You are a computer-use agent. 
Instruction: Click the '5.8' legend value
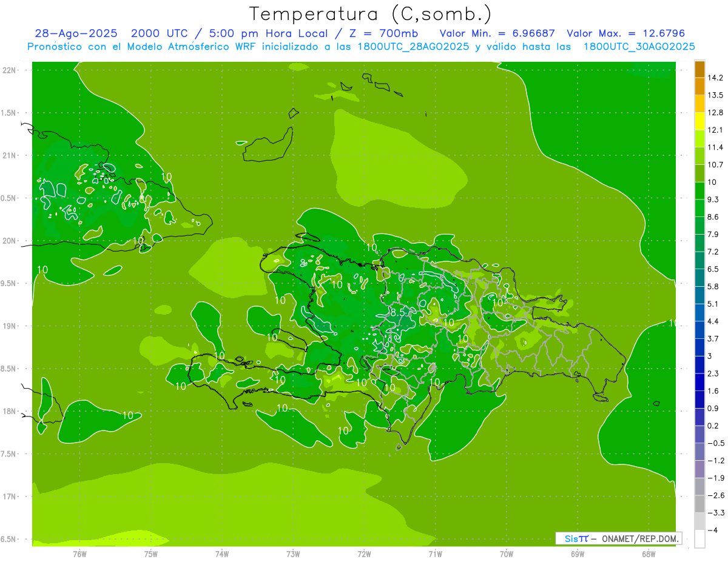713,287
